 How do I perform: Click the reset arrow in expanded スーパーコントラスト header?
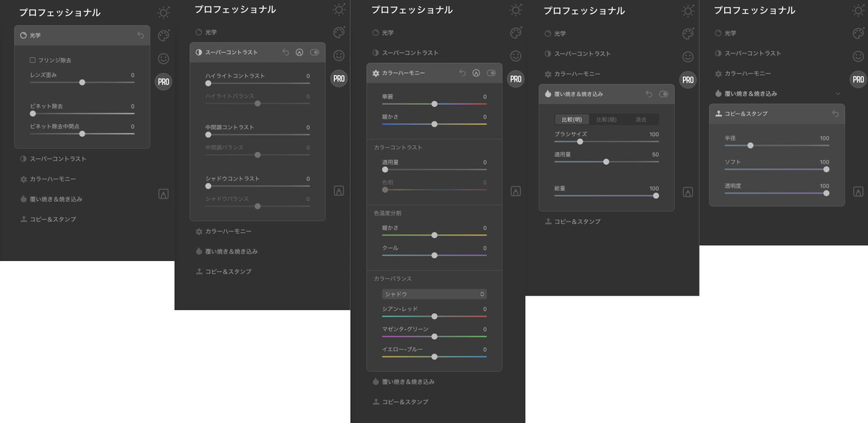tap(286, 53)
